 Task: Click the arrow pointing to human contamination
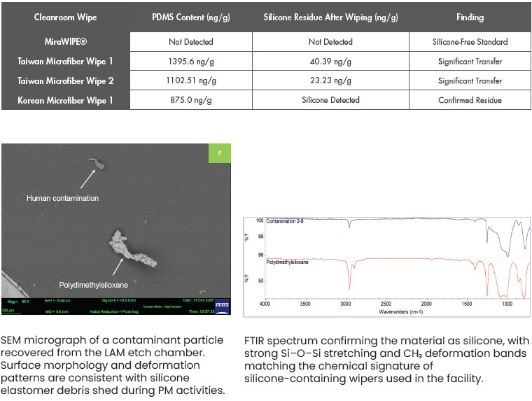pos(87,180)
